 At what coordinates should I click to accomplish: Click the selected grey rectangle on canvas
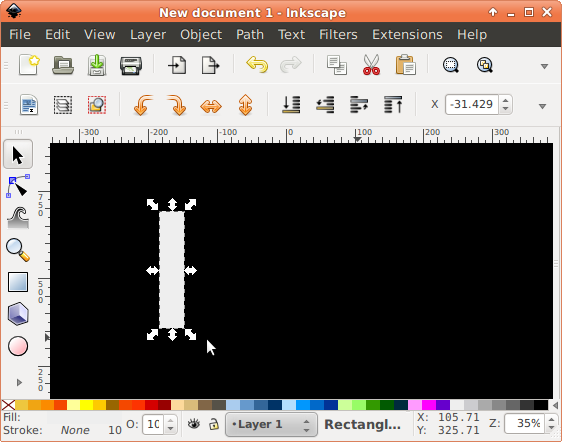172,270
